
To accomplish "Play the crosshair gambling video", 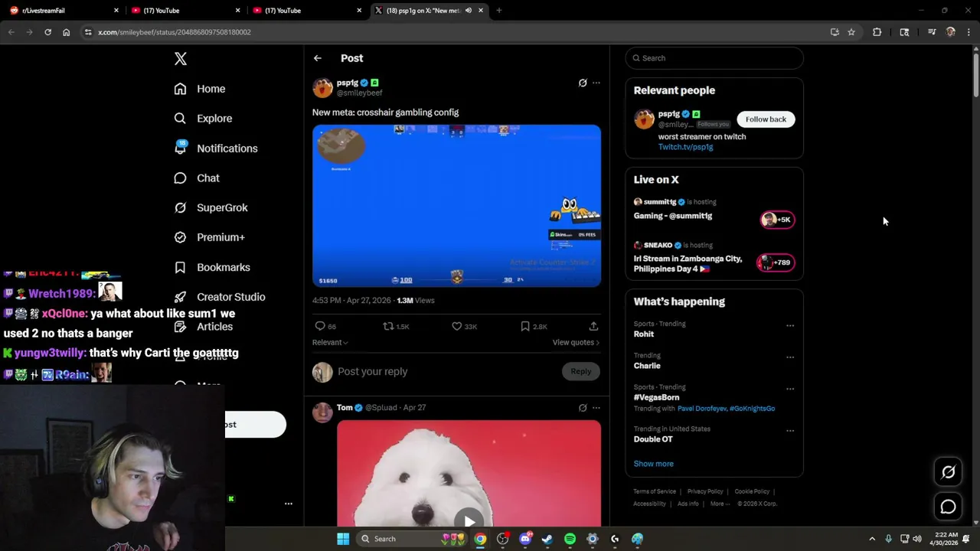I will (x=456, y=206).
